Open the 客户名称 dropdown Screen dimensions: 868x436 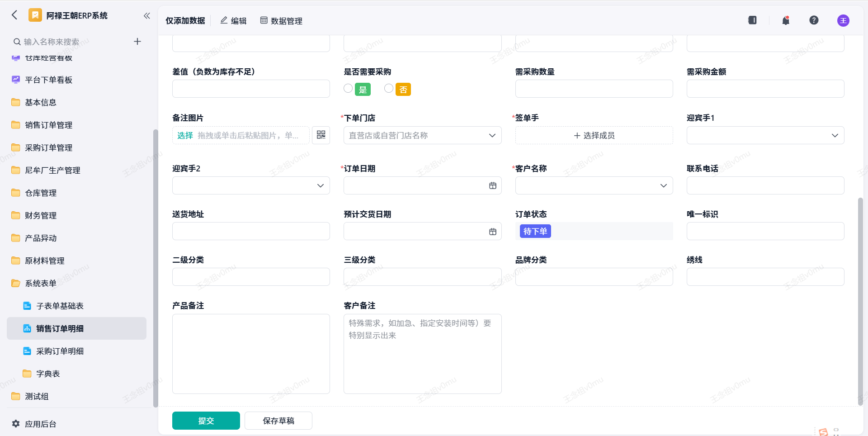coord(594,185)
